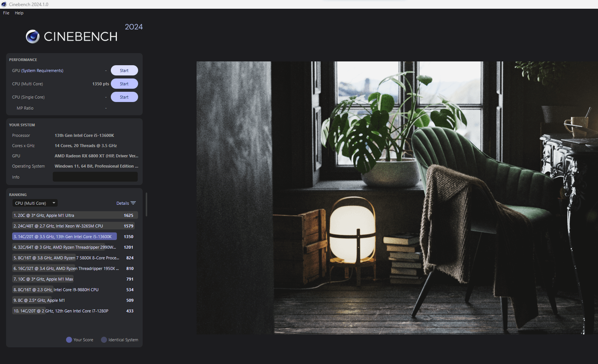Select the Threadripper 1950X ranking row
598x364 pixels.
[75, 268]
